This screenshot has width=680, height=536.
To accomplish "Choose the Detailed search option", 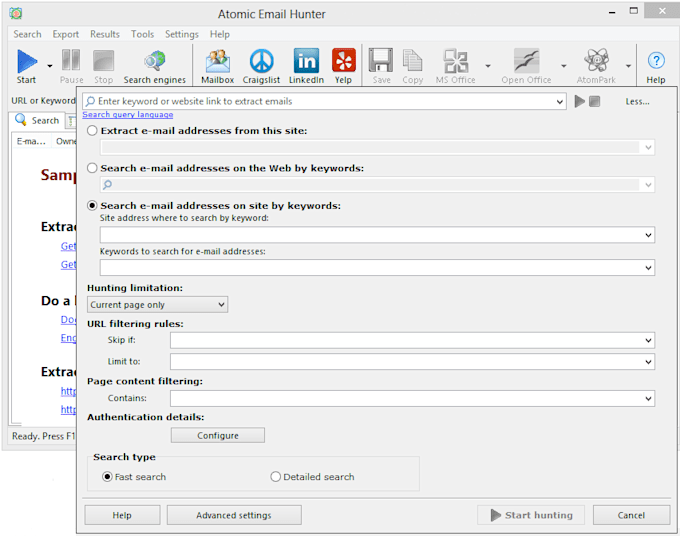I will coord(275,477).
